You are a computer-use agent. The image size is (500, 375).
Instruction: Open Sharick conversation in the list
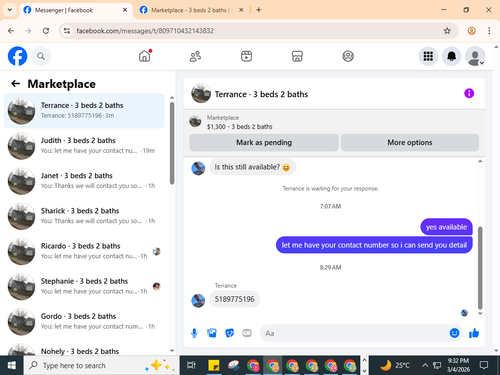click(84, 216)
